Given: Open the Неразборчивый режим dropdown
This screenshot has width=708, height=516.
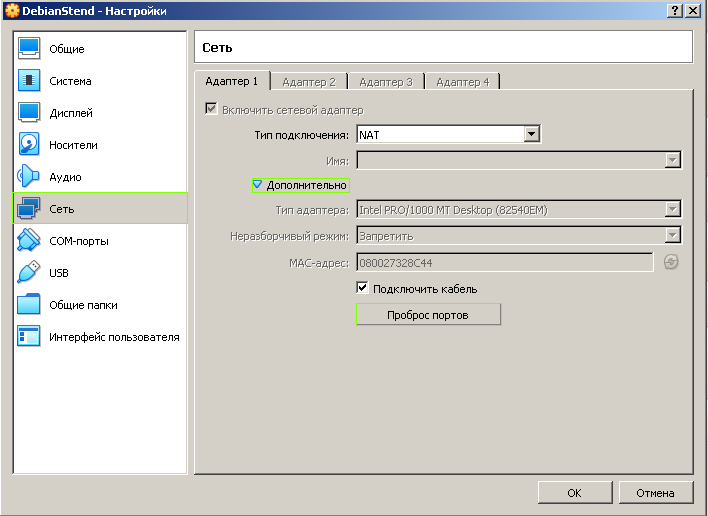Looking at the screenshot, I should [x=519, y=236].
